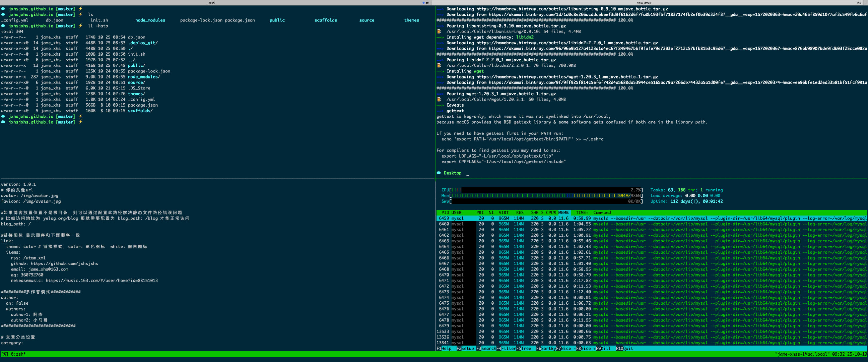868x362 pixels.
Task: Click the 'category:' line in config pane
Action: click(12, 343)
